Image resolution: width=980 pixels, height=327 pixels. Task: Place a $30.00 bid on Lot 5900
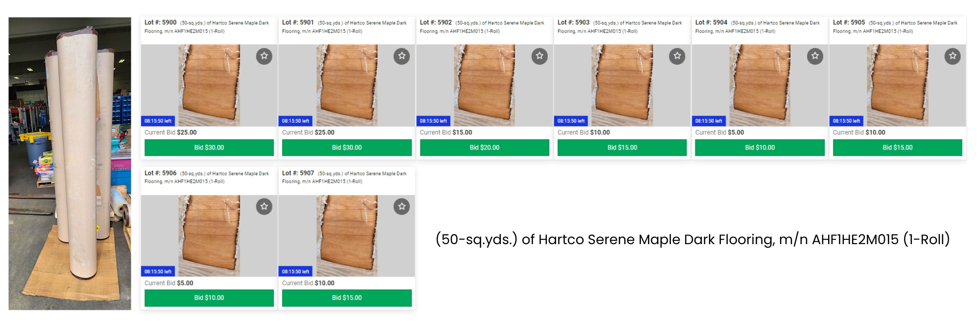[209, 148]
